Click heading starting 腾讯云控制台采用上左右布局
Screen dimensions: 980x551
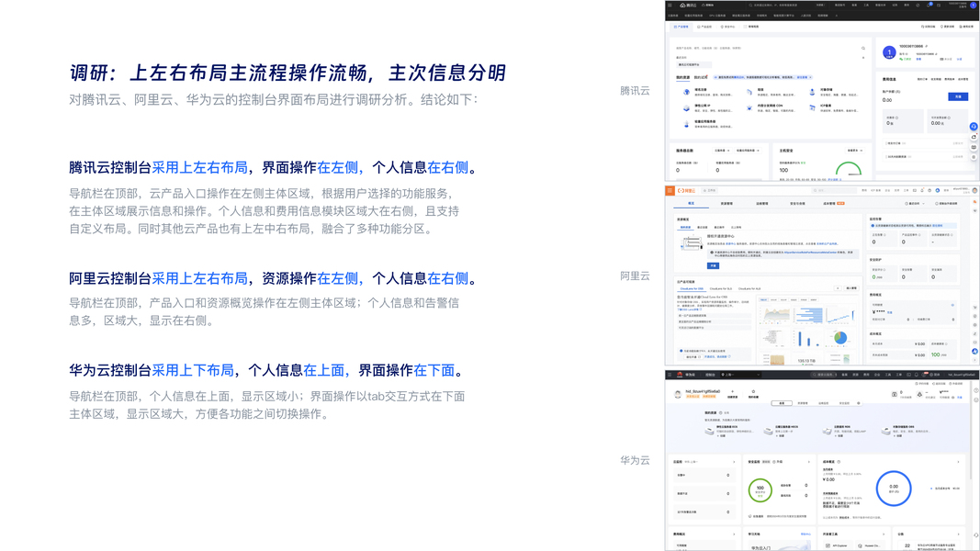273,167
